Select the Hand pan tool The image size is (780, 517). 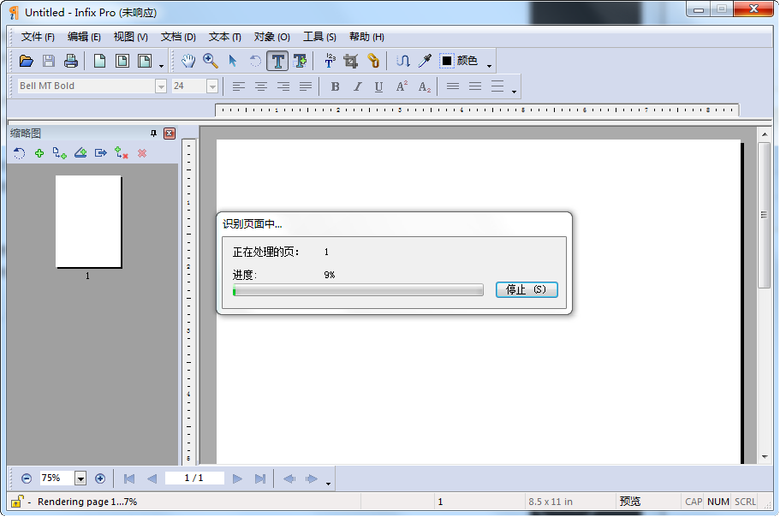(188, 61)
